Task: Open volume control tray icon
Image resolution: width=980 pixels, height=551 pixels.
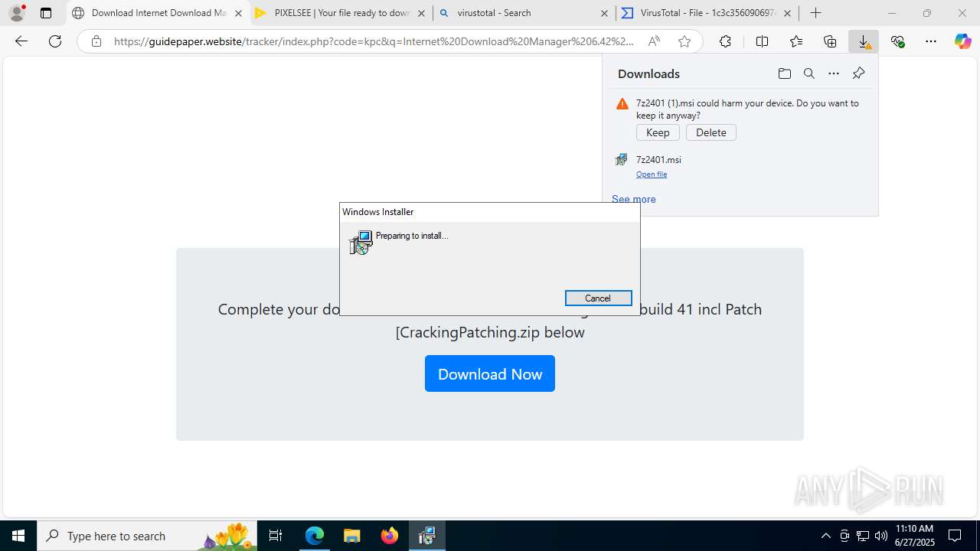Action: click(x=880, y=536)
